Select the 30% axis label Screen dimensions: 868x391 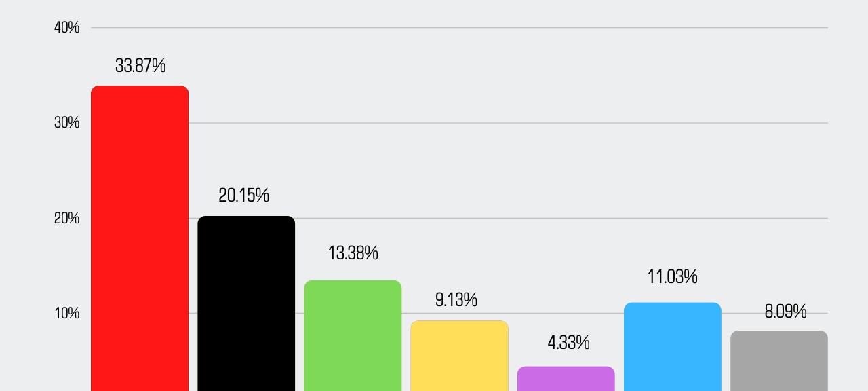click(x=66, y=123)
